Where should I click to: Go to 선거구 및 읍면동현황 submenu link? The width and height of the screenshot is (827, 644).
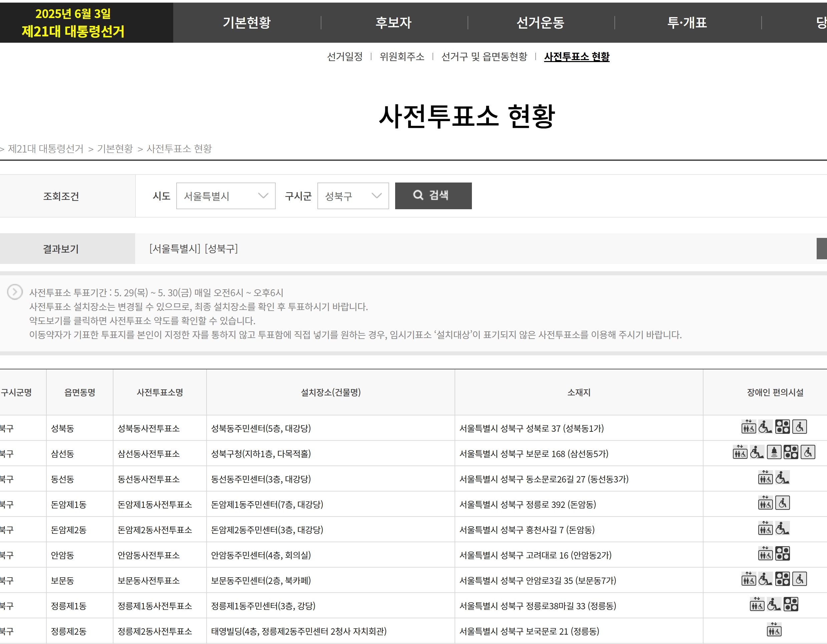click(484, 57)
